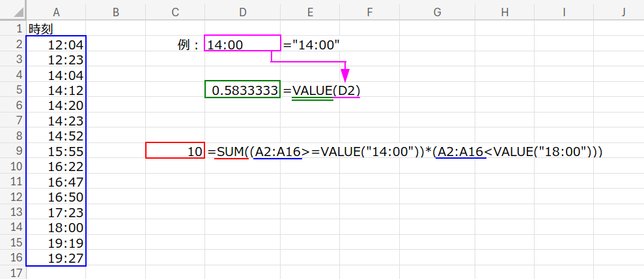Click cell A9 showing 15:55
The image size is (644, 279).
tap(56, 151)
